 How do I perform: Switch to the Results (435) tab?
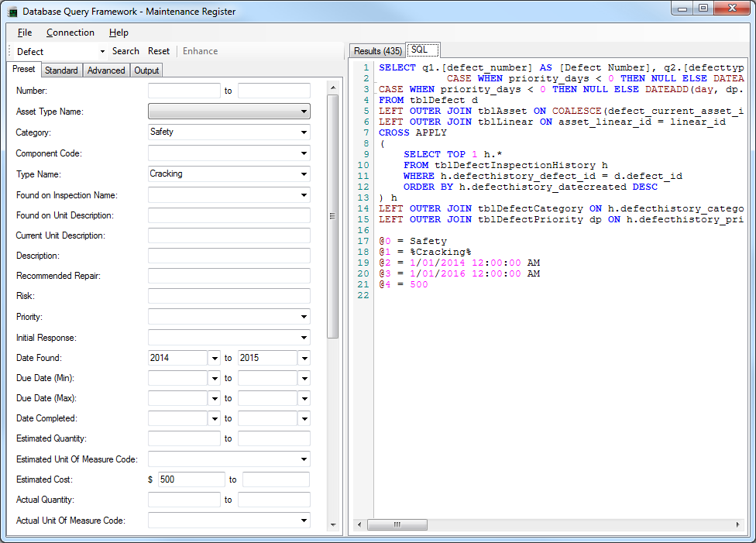pyautogui.click(x=377, y=51)
